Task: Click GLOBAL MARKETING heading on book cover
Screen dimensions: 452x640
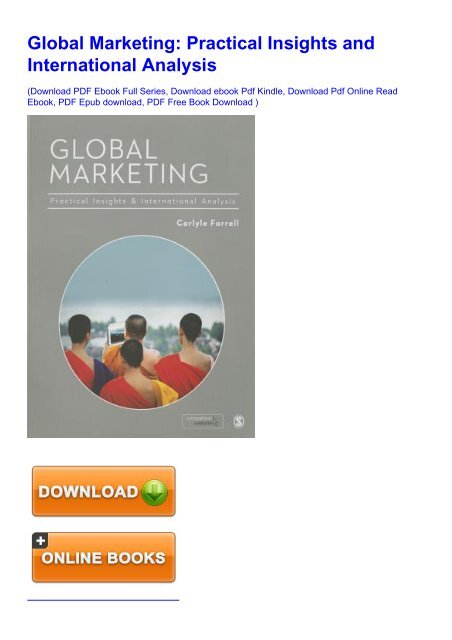Action: [x=129, y=162]
